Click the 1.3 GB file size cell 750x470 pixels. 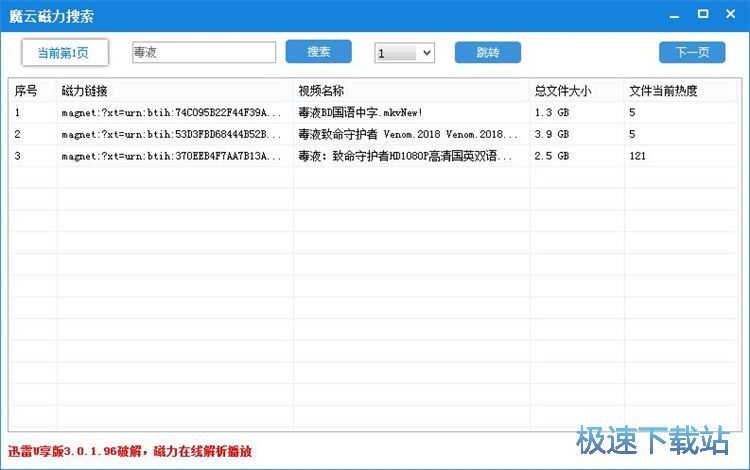point(552,113)
